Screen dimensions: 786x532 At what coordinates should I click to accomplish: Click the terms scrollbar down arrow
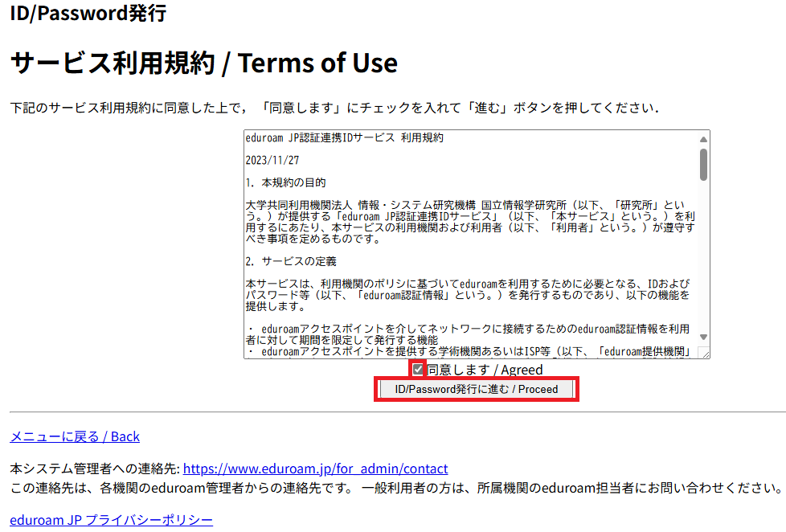[x=703, y=337]
